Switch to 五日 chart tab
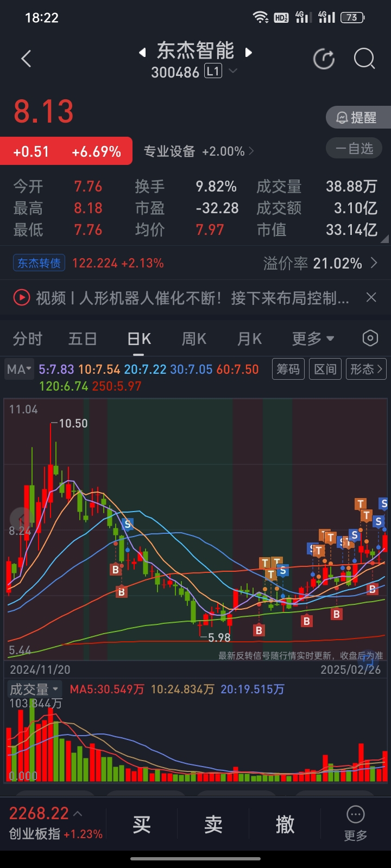The image size is (391, 868). tap(83, 339)
